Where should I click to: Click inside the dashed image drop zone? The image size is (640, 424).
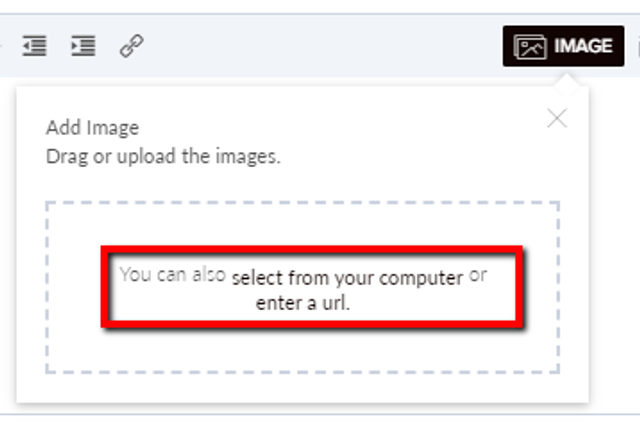pyautogui.click(x=302, y=226)
